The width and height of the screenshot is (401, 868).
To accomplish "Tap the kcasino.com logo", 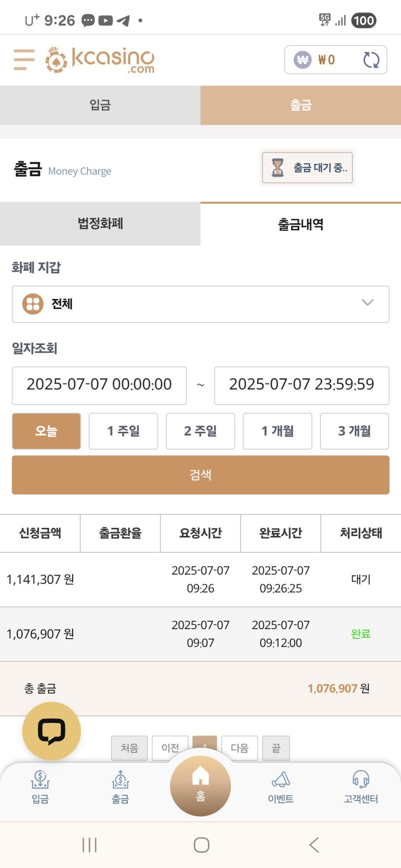I will 100,60.
